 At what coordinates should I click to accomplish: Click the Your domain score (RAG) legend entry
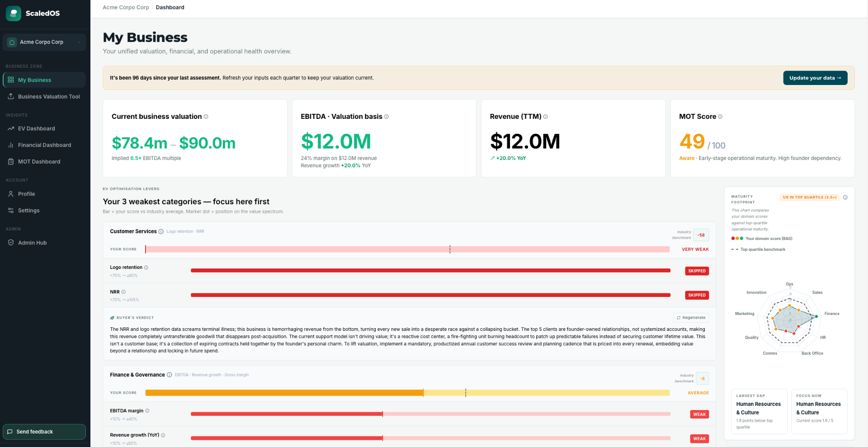[x=762, y=239]
